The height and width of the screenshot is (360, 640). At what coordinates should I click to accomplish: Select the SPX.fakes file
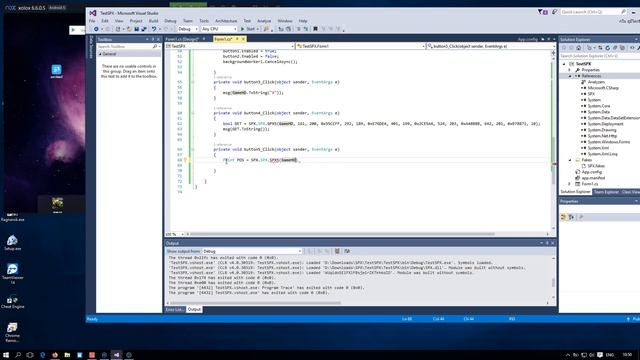(x=596, y=166)
